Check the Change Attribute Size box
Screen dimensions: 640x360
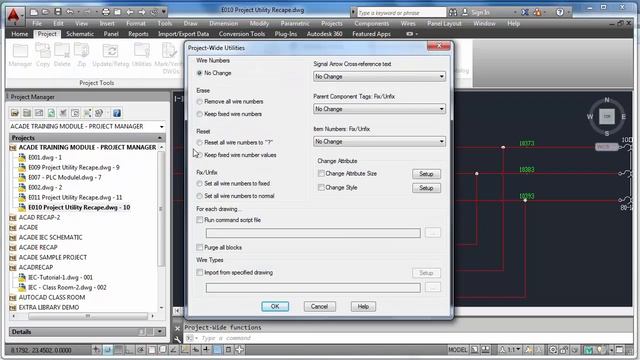pos(321,173)
